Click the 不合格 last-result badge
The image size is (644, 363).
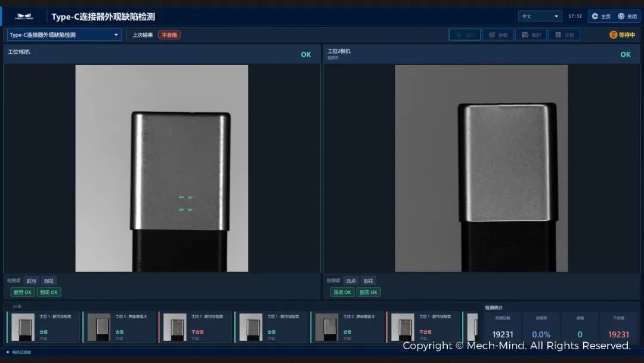pos(169,35)
